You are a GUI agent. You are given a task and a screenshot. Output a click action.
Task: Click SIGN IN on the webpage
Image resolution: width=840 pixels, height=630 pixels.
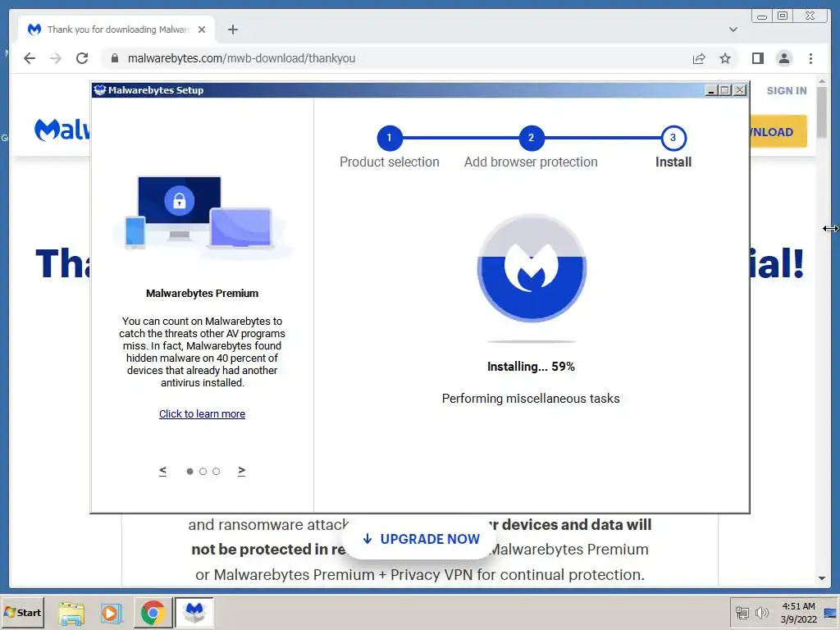[x=787, y=90]
